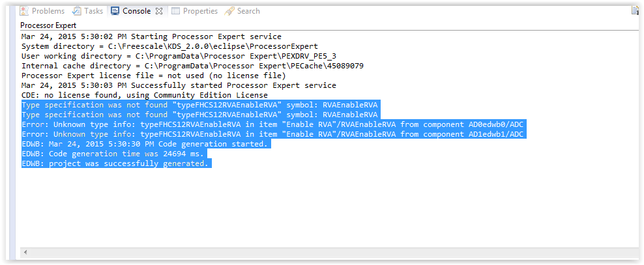
Task: Click the horizontal scrollbar track
Action: click(326, 252)
